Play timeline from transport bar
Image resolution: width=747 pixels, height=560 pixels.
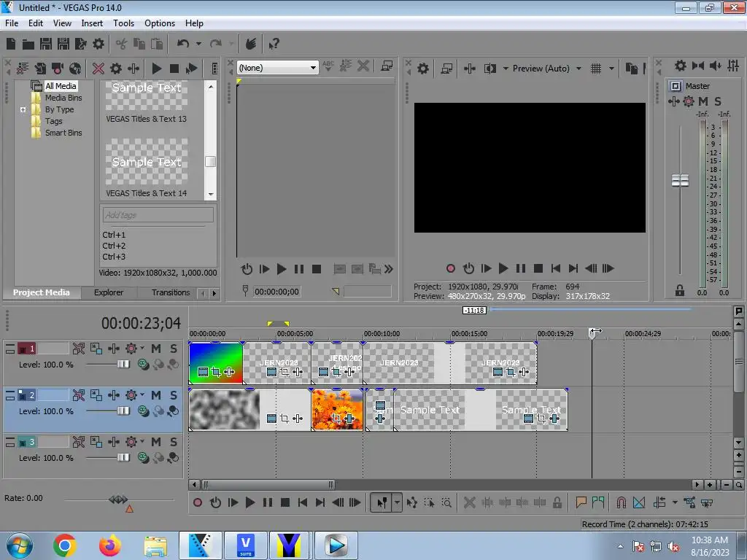click(x=249, y=502)
